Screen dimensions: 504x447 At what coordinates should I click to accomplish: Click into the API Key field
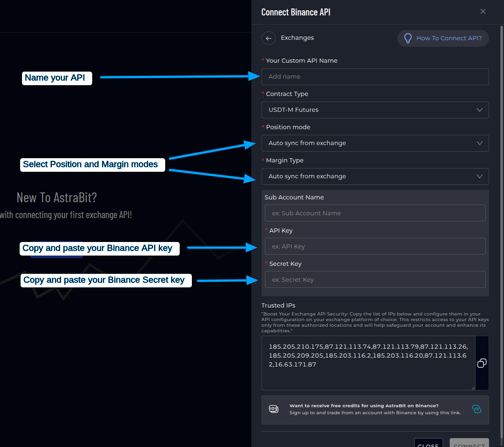(375, 246)
